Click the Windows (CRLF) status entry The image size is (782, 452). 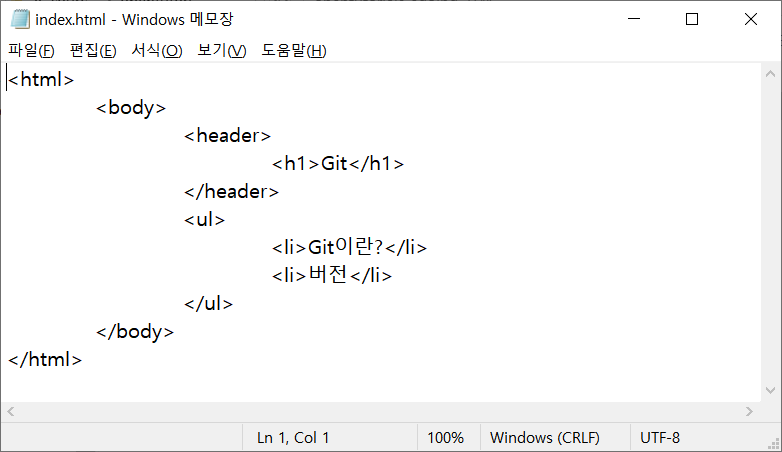click(x=545, y=438)
